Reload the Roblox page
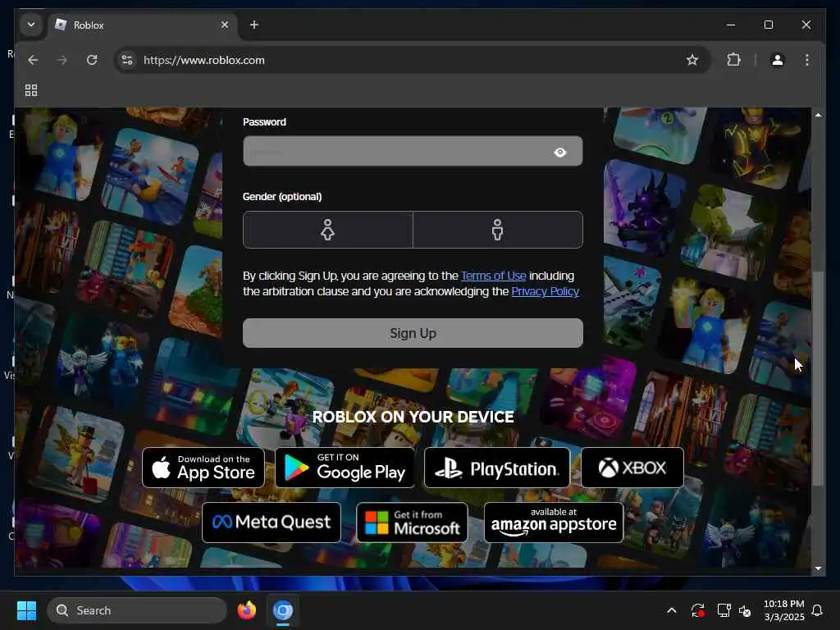Viewport: 840px width, 630px height. (92, 60)
